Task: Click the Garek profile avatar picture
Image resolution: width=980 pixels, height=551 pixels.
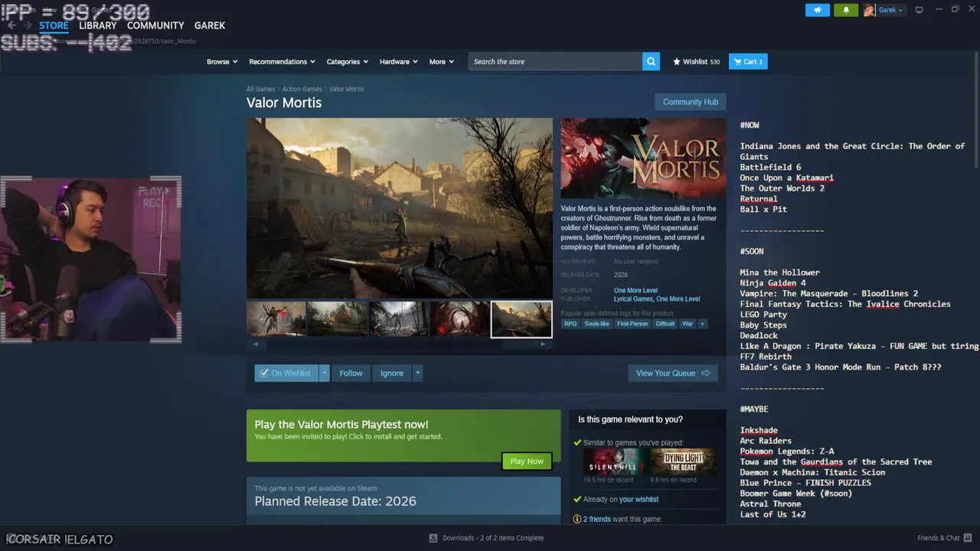Action: click(869, 10)
